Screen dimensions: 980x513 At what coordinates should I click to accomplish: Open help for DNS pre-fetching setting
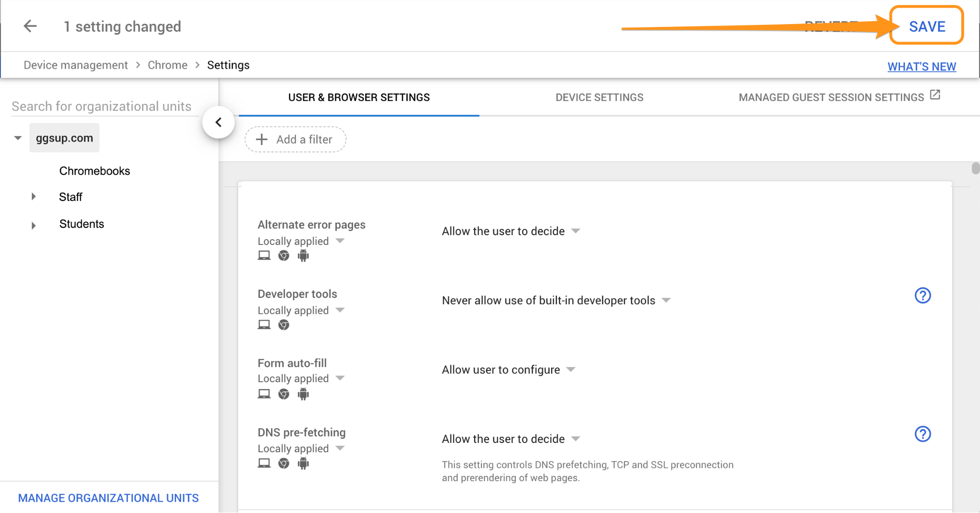coord(922,434)
